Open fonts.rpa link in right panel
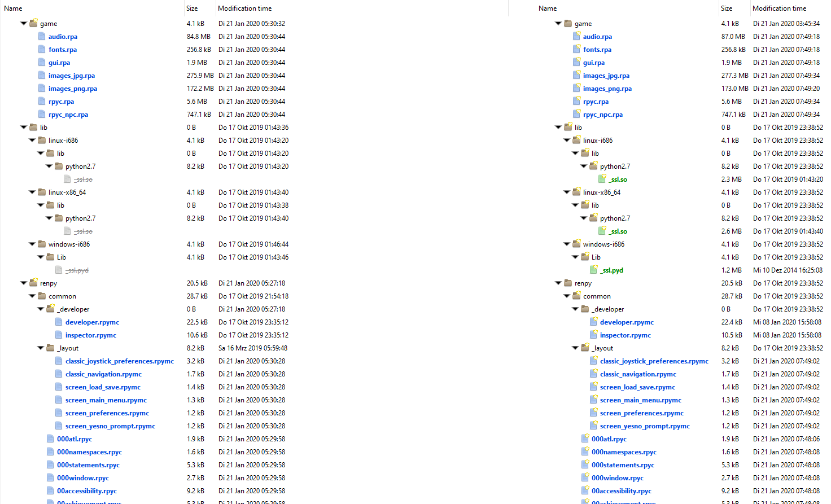 coord(598,49)
